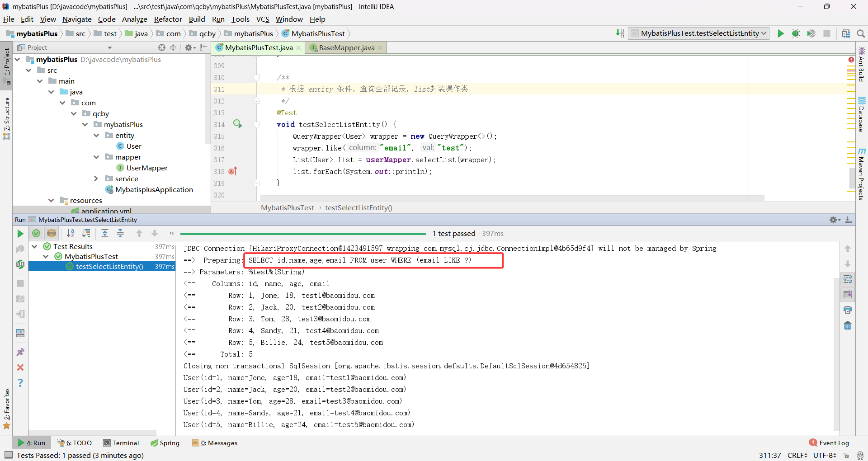Collapse the mybatisPlus project root node
Image resolution: width=868 pixels, height=461 pixels.
[x=18, y=59]
